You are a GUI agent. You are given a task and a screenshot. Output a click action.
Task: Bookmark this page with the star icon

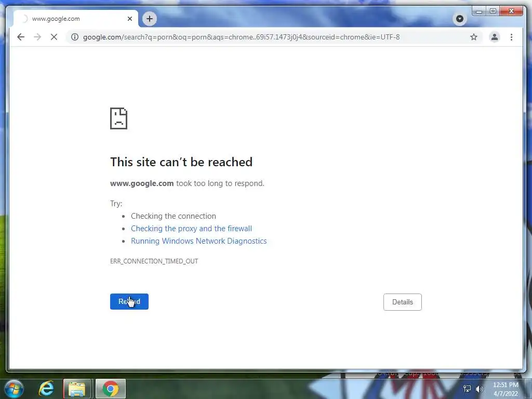pos(474,37)
